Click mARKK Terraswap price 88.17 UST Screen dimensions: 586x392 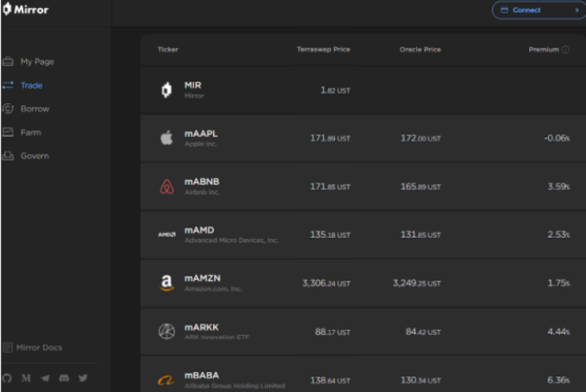coord(333,332)
